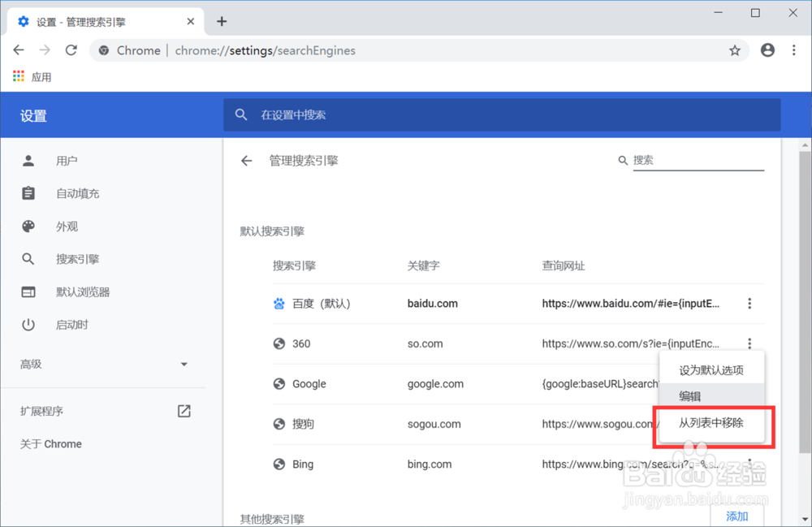This screenshot has height=527, width=812.
Task: Choose 从列表中移除 from context menu
Action: (x=711, y=423)
